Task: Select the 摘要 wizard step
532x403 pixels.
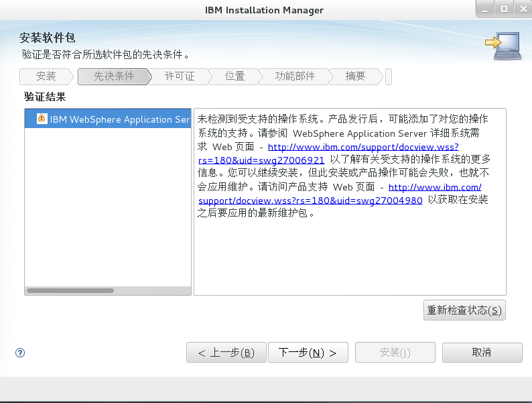Action: [x=355, y=76]
